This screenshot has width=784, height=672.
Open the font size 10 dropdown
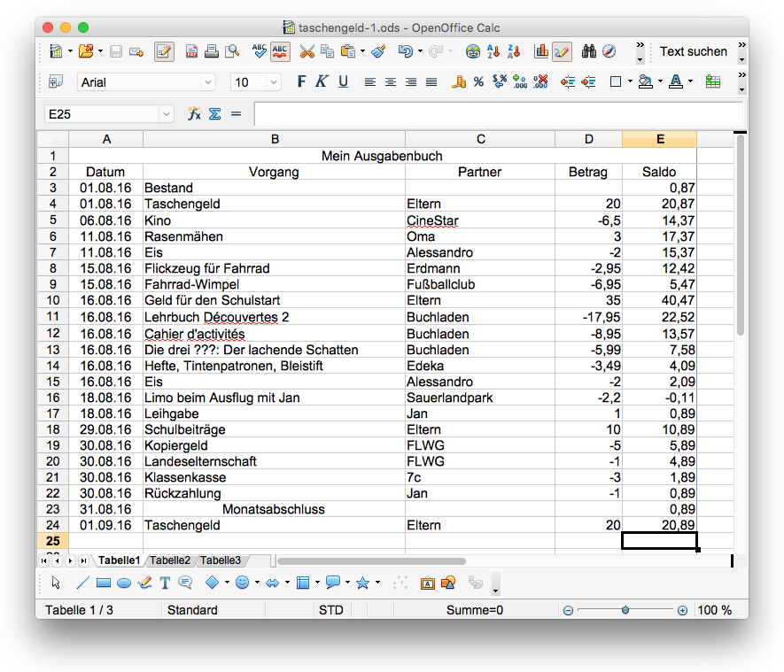point(274,82)
